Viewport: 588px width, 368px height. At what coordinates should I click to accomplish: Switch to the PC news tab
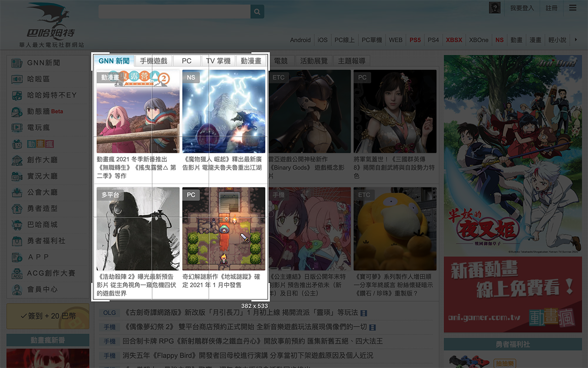(187, 61)
